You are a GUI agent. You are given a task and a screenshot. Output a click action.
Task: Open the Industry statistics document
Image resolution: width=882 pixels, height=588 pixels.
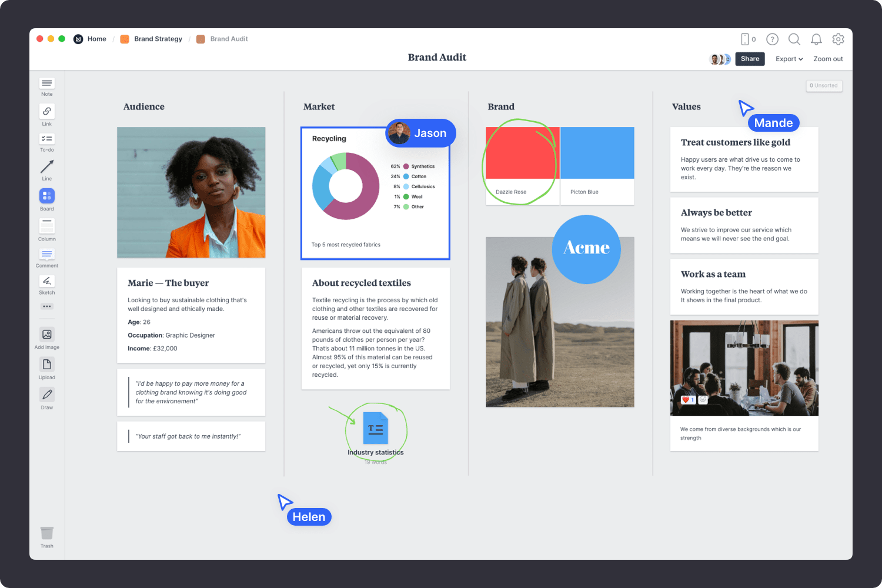click(x=376, y=429)
